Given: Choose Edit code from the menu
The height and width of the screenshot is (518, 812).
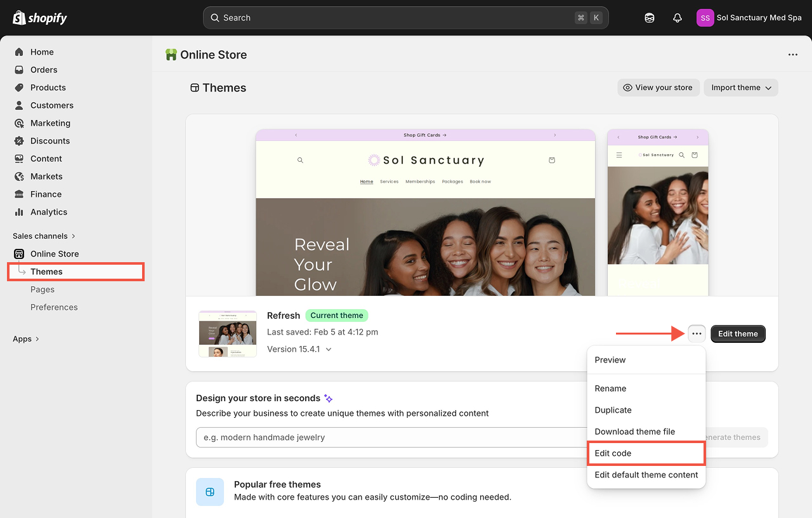Looking at the screenshot, I should pyautogui.click(x=646, y=453).
